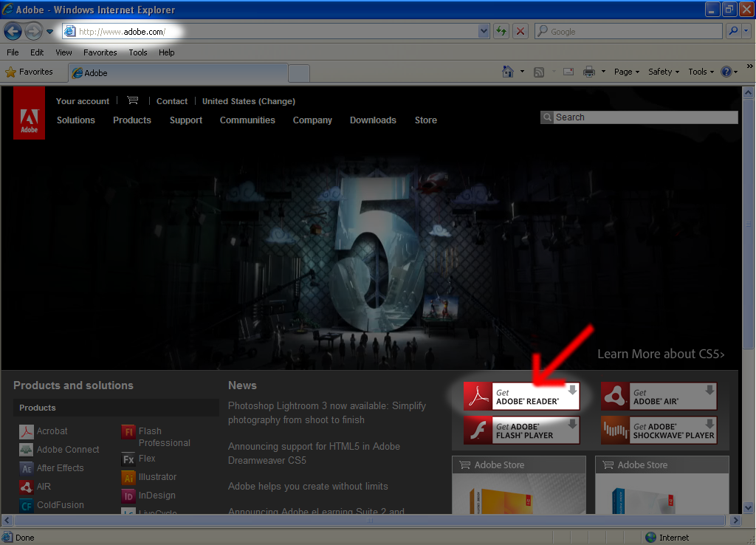The width and height of the screenshot is (756, 545).
Task: Expand the Home button dropdown arrow
Action: pyautogui.click(x=522, y=72)
